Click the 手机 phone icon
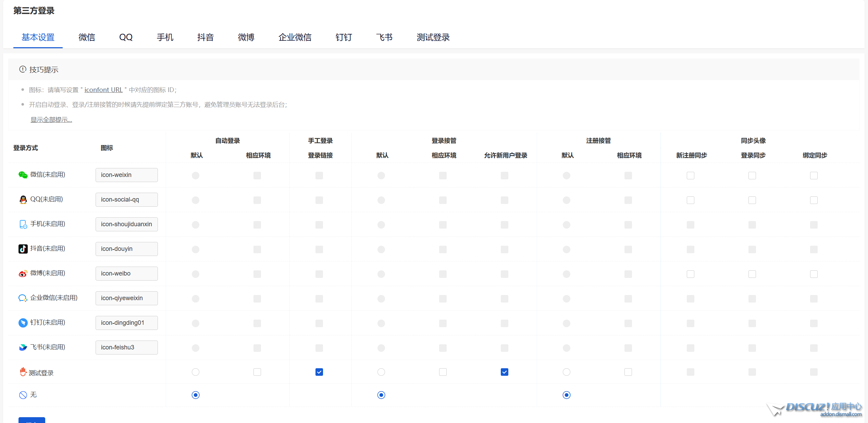 (23, 224)
